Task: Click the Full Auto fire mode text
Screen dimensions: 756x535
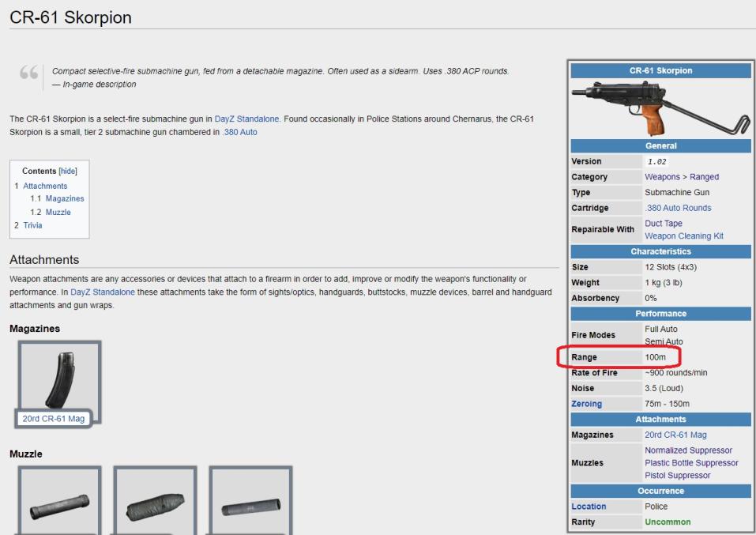Action: tap(661, 329)
